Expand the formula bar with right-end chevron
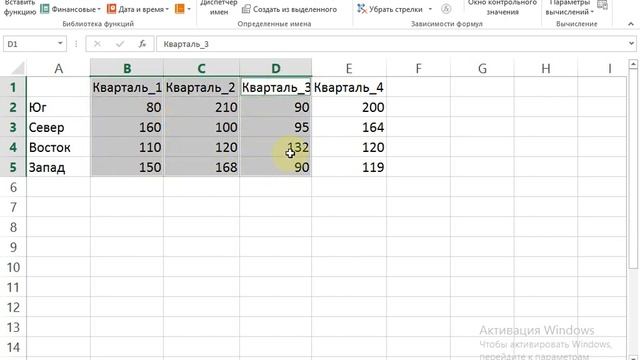Screen dimensions: 640x360 tap(631, 43)
